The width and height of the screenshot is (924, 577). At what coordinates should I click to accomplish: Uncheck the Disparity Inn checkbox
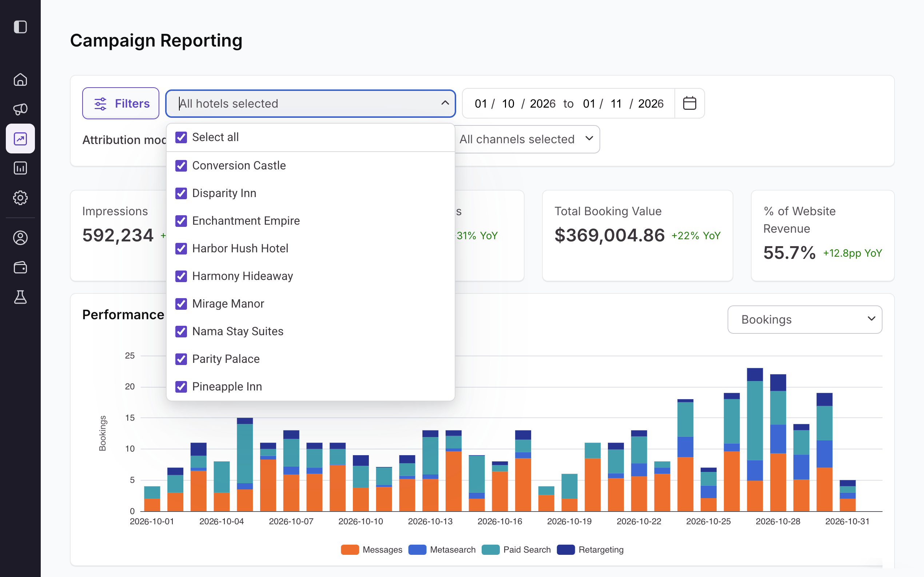point(181,193)
